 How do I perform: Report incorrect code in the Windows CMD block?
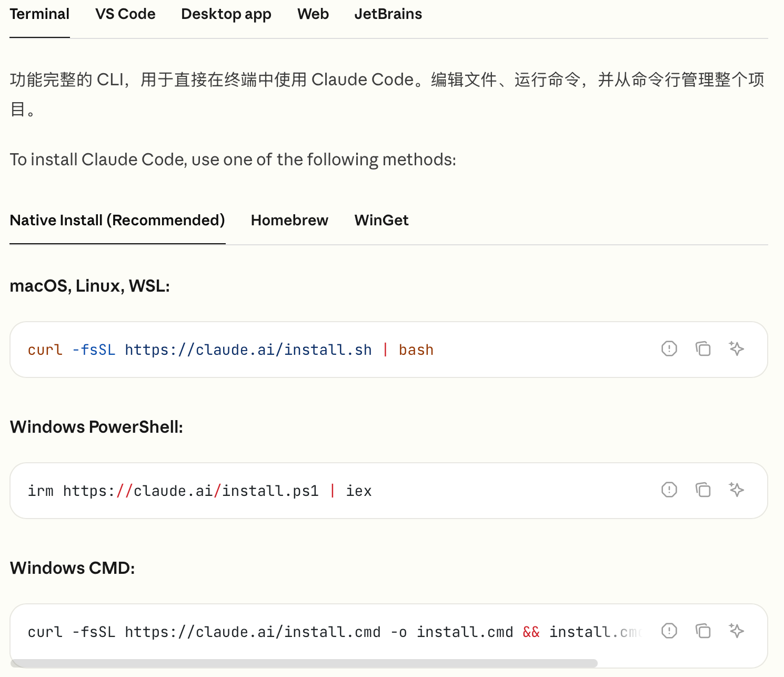(669, 631)
